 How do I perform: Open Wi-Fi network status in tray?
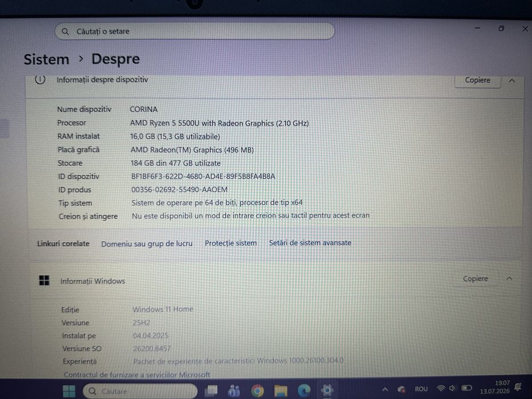tap(441, 388)
